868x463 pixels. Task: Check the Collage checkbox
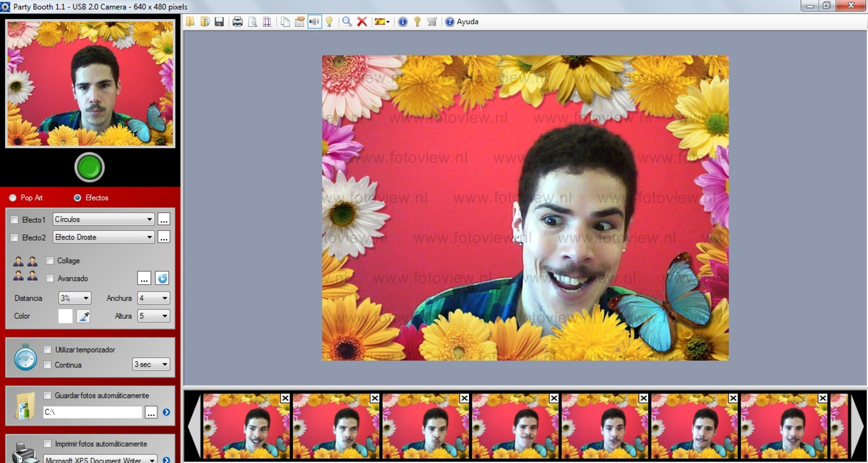point(50,260)
